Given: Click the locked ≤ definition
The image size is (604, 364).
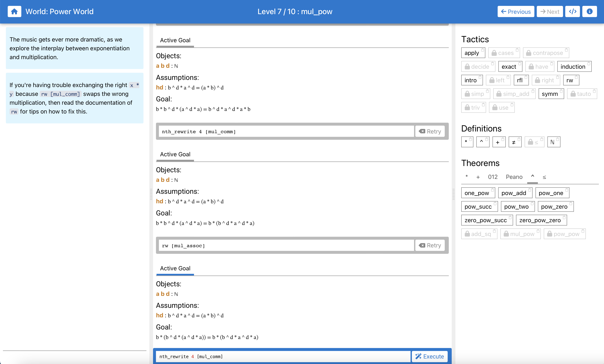Looking at the screenshot, I should (x=534, y=142).
